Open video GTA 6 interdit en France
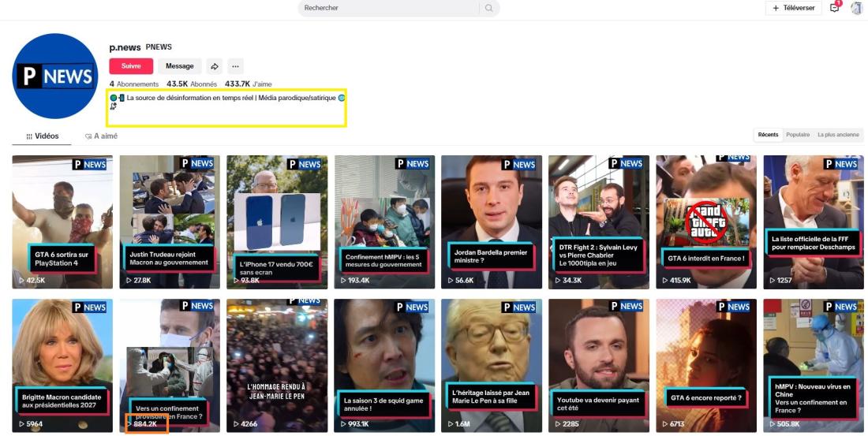The image size is (868, 436). 706,222
